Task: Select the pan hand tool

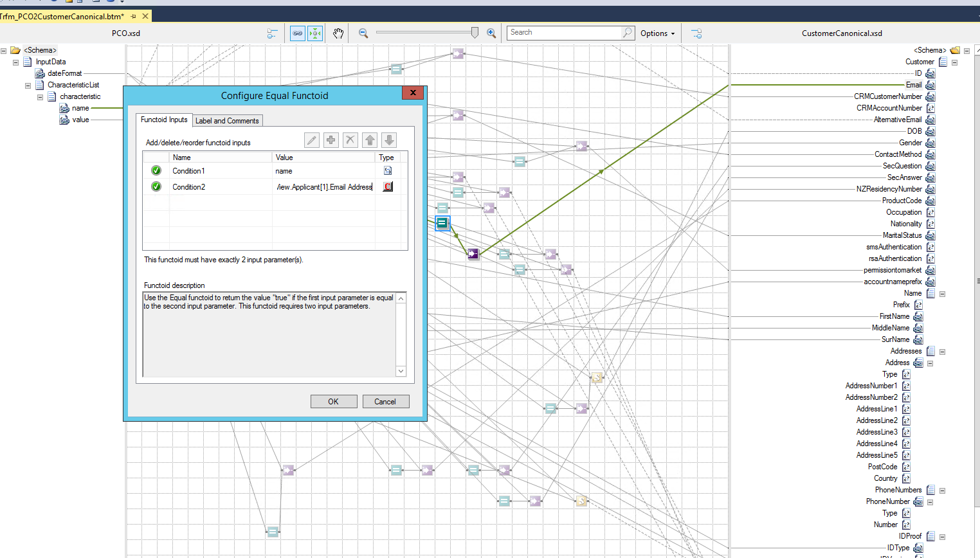Action: 338,33
